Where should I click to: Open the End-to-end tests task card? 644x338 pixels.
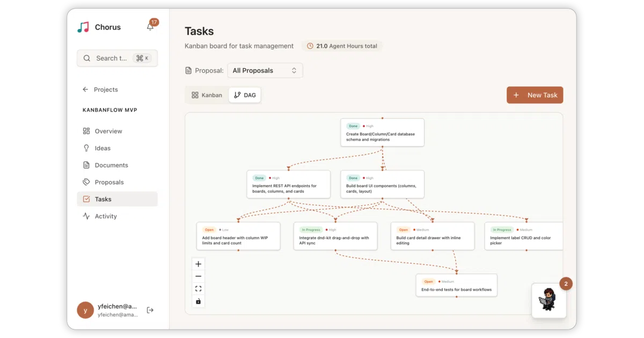(457, 285)
